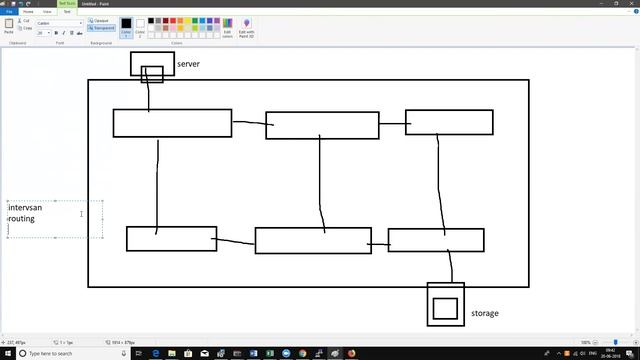Click the Paste button in Clipboard group
Screen dimensions: 640x360
(9, 27)
